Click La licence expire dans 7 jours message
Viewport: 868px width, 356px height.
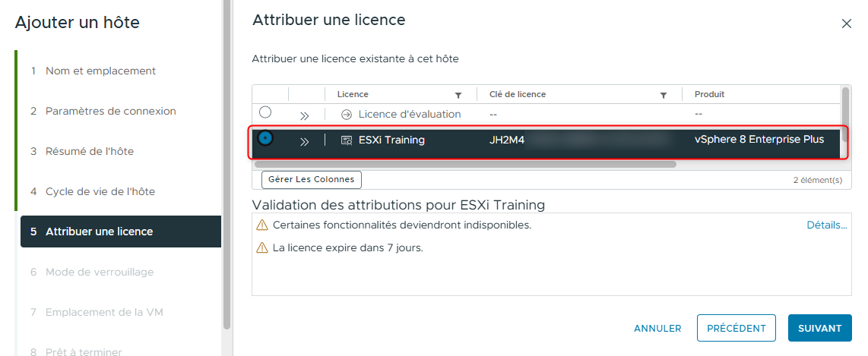click(x=347, y=248)
